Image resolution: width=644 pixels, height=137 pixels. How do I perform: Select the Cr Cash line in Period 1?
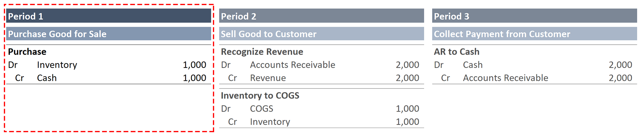point(109,78)
